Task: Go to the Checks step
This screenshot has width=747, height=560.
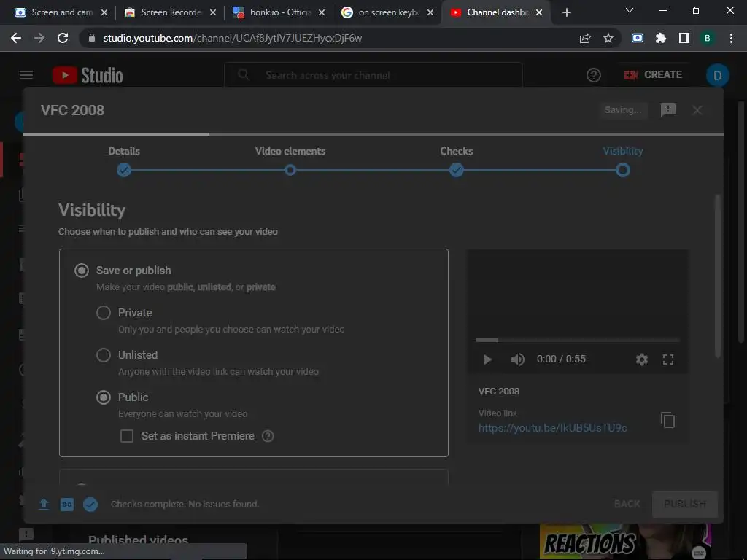Action: 457,161
